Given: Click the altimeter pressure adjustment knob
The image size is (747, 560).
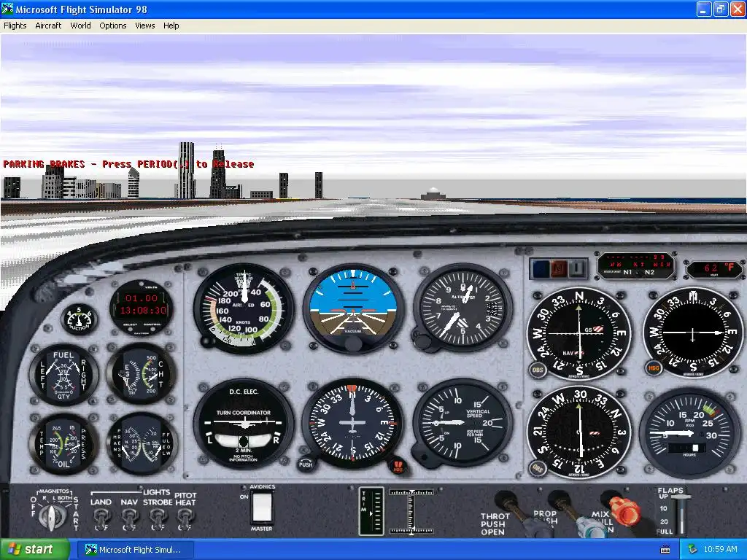Looking at the screenshot, I should (x=422, y=341).
